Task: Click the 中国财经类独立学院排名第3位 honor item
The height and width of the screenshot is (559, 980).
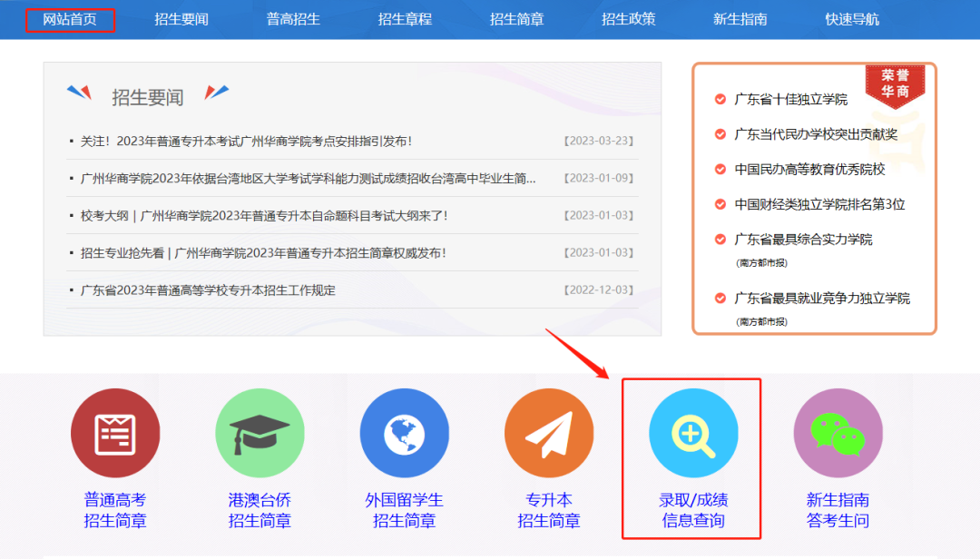Action: 819,204
